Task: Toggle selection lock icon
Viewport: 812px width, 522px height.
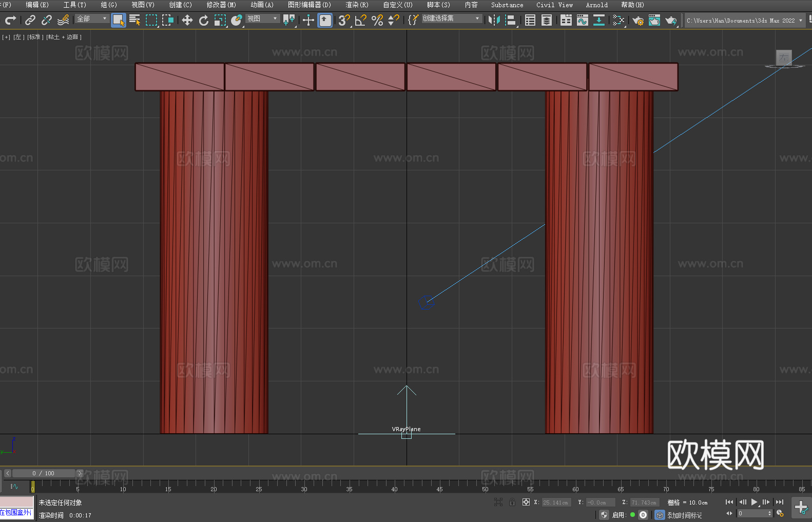Action: [x=512, y=502]
